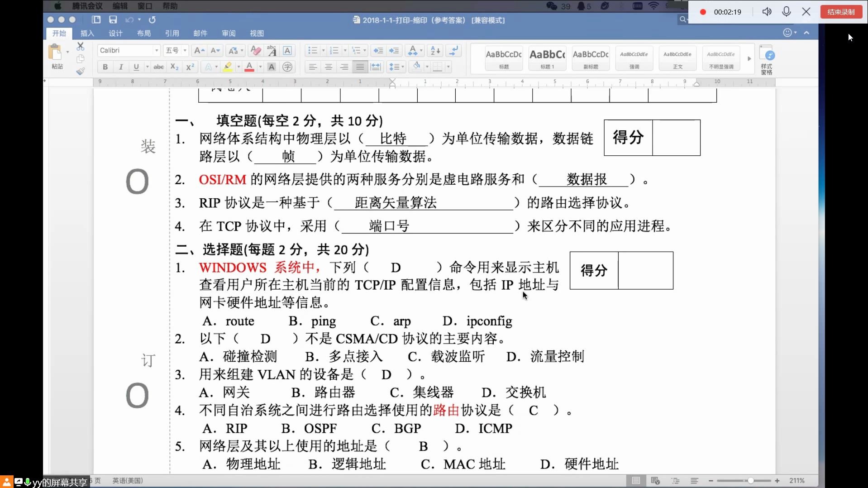Click the Cut scissors icon
The height and width of the screenshot is (488, 868).
click(x=81, y=46)
